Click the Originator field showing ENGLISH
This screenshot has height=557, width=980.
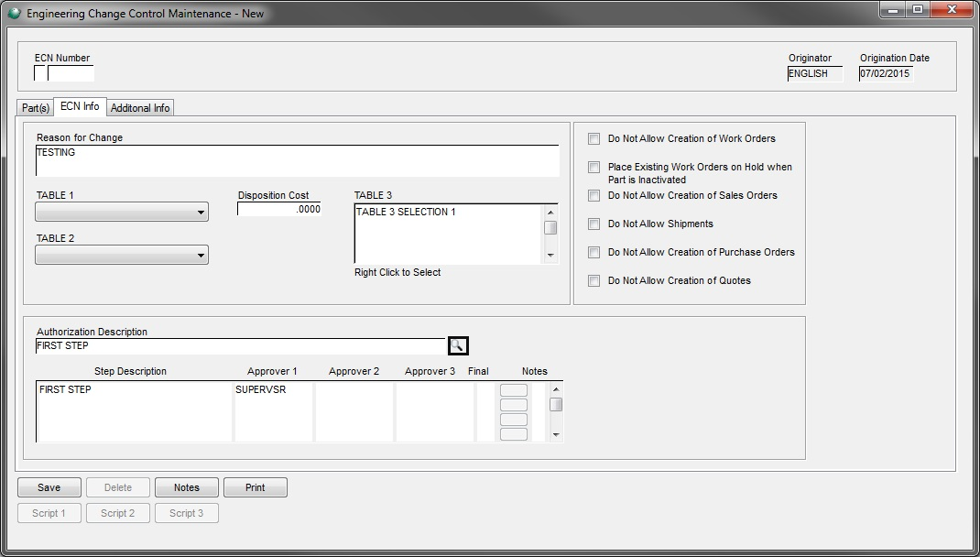pos(815,74)
